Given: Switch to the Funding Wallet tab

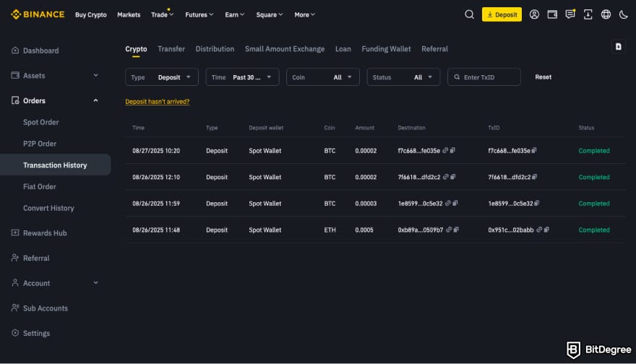Looking at the screenshot, I should [386, 48].
